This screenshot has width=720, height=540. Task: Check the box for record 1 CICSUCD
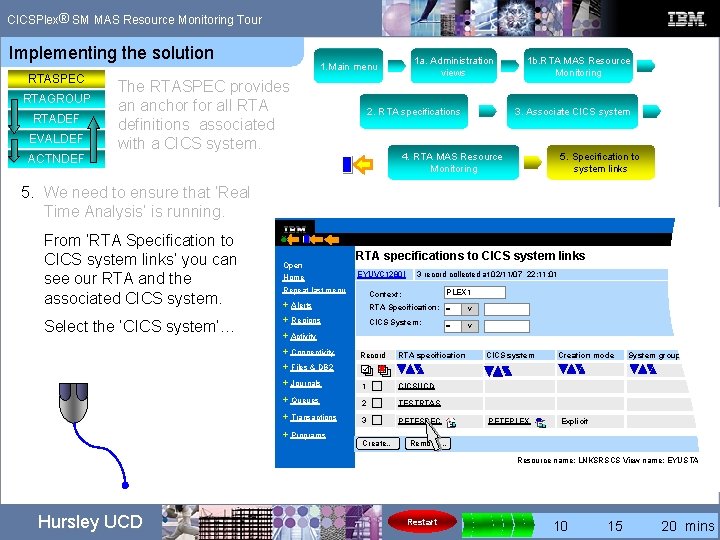click(377, 386)
